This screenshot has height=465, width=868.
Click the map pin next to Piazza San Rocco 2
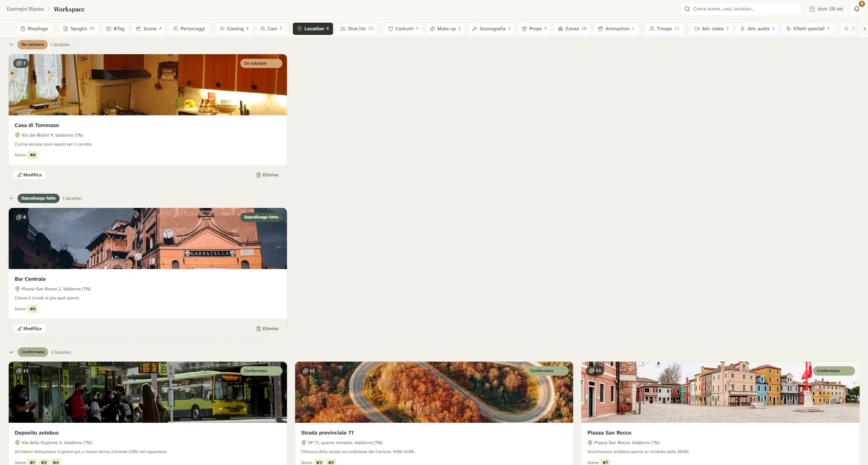[x=17, y=289]
